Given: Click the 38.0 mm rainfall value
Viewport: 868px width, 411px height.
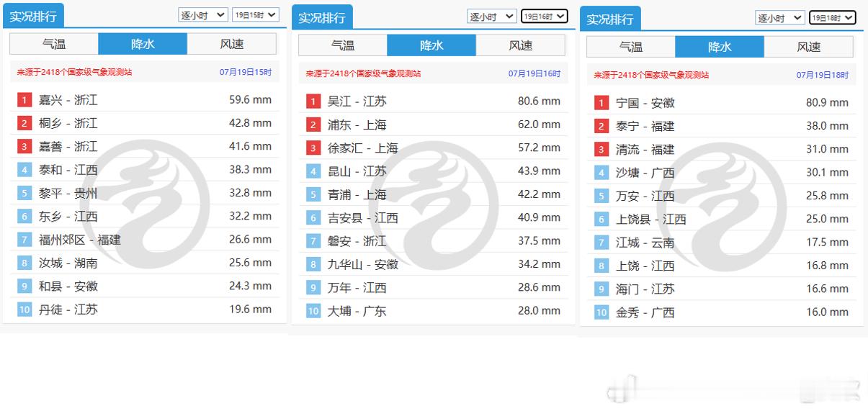Looking at the screenshot, I should (x=827, y=126).
